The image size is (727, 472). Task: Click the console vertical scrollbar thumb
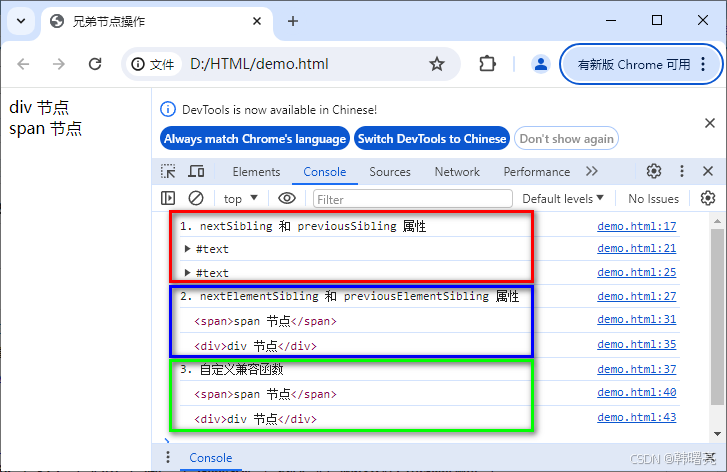717,316
